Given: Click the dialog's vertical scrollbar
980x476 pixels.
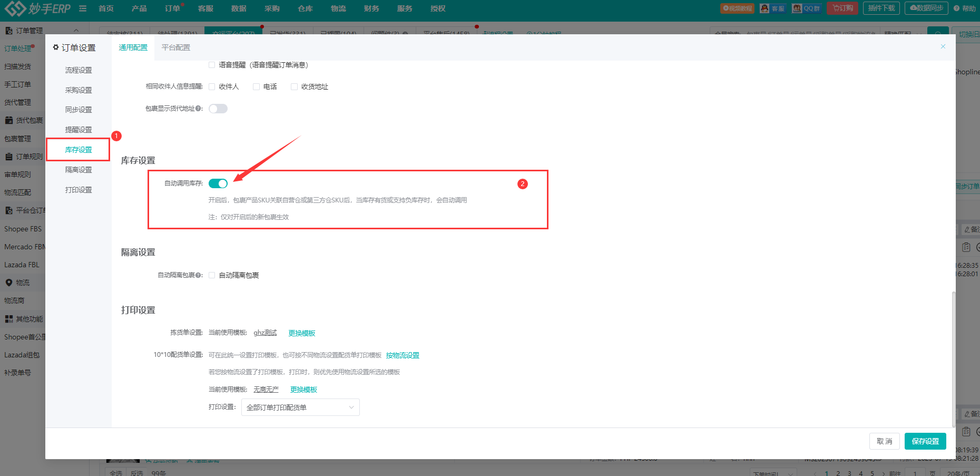Looking at the screenshot, I should point(953,358).
